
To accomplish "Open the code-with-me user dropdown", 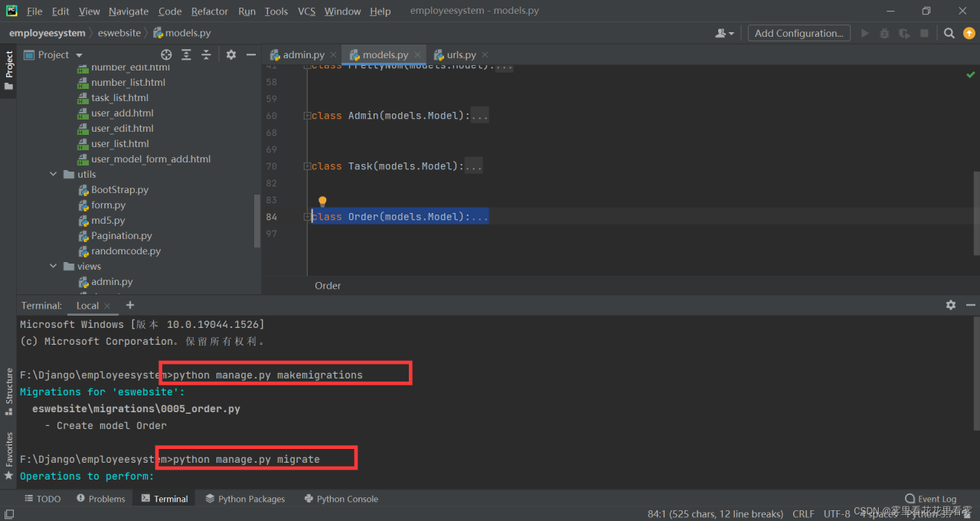I will 724,33.
